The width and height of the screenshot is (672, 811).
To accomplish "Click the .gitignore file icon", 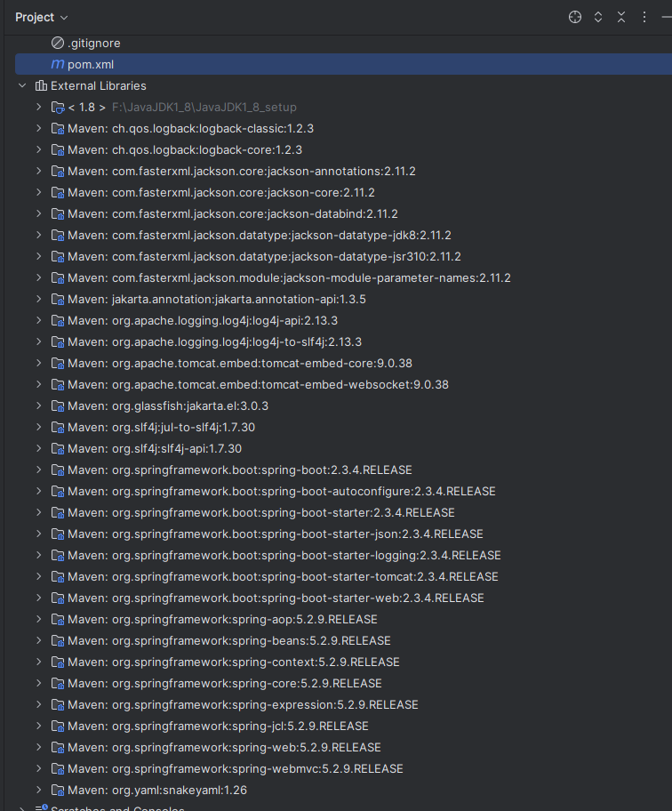I will [58, 43].
